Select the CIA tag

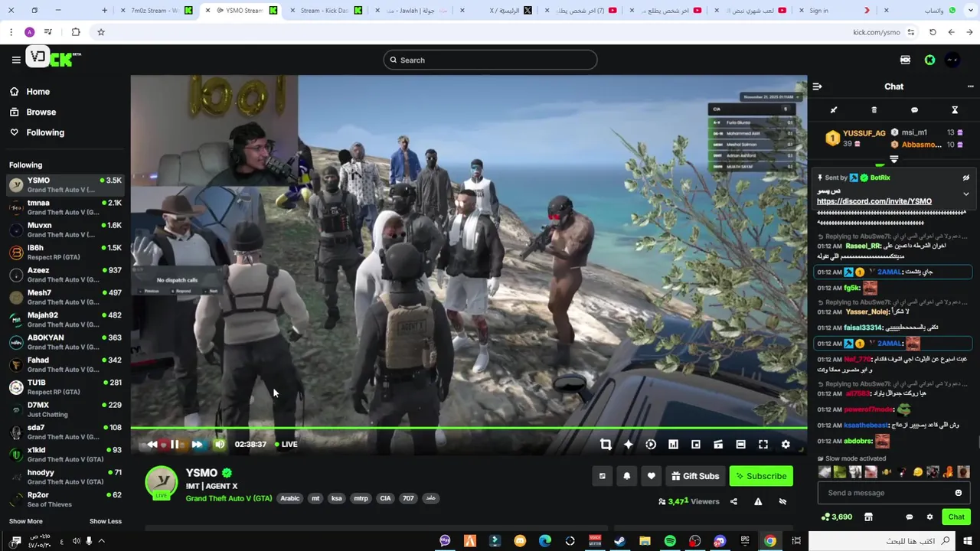(x=385, y=498)
